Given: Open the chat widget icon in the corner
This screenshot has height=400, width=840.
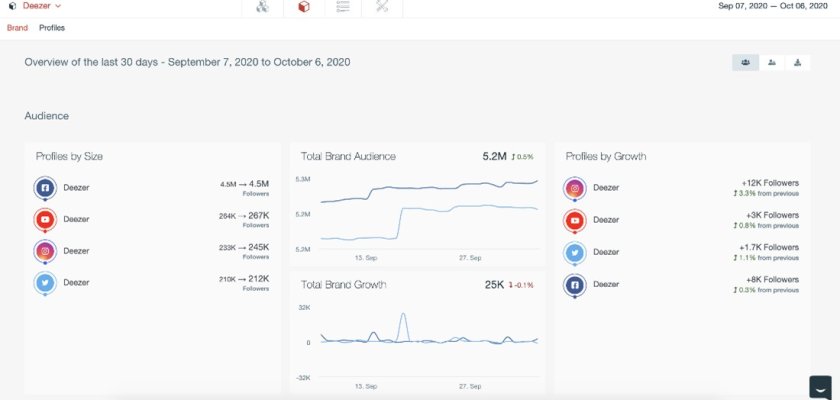Looking at the screenshot, I should 820,386.
